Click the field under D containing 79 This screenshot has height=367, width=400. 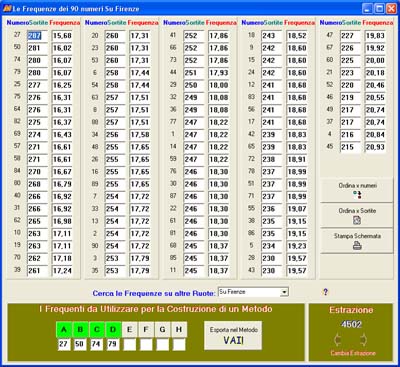click(x=113, y=344)
